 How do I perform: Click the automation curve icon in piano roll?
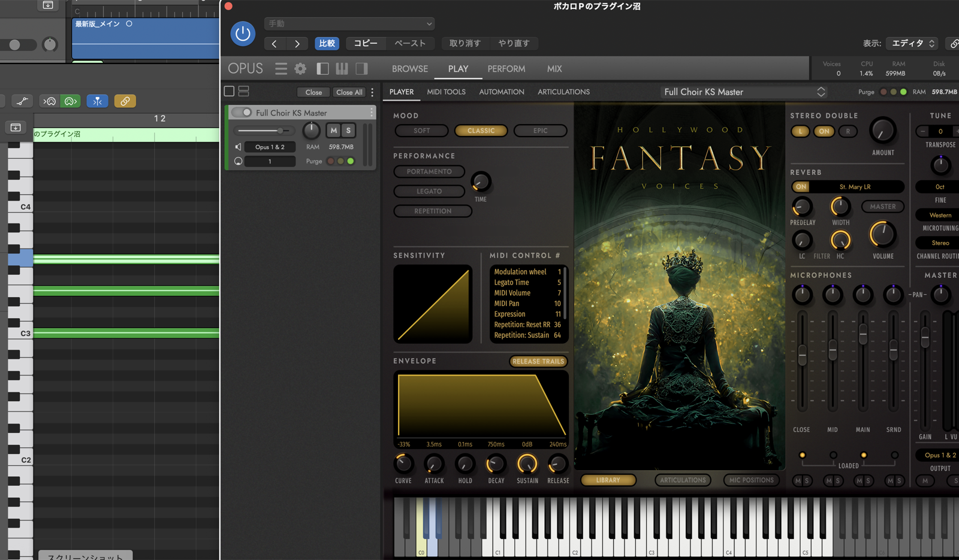pos(22,101)
